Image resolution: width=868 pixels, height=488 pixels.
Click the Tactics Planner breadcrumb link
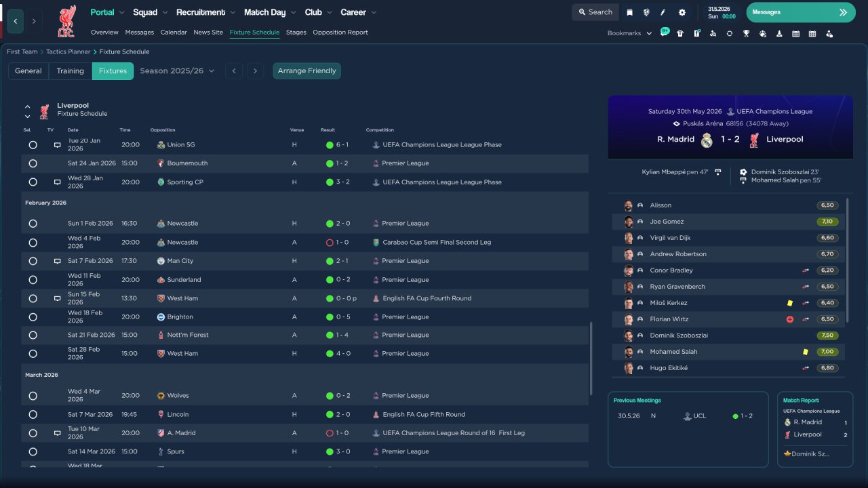(68, 52)
